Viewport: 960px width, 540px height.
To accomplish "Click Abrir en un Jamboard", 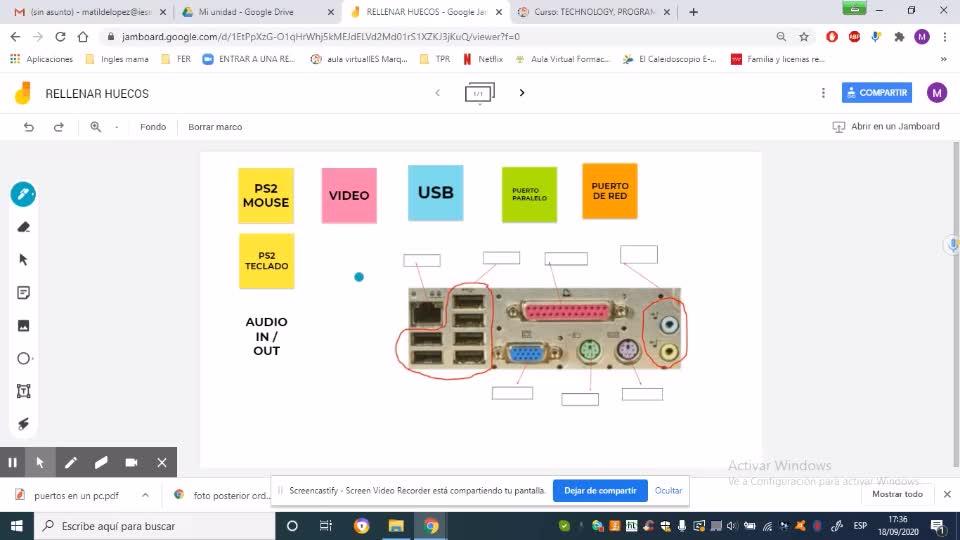I will [x=886, y=127].
